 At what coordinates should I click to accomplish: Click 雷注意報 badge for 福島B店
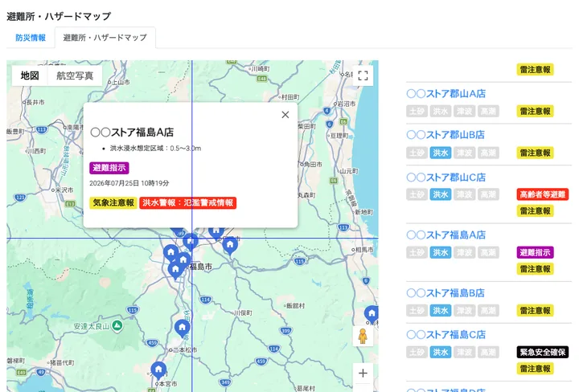coord(535,311)
